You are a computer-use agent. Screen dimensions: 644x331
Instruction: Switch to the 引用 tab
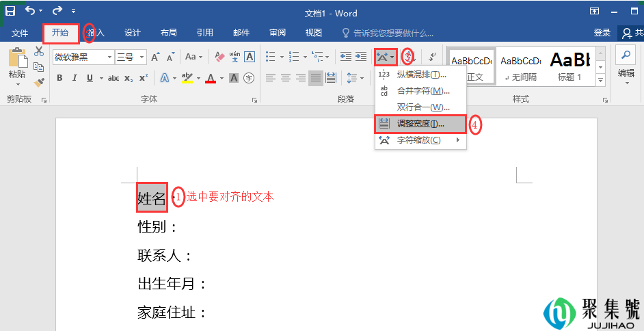point(204,33)
